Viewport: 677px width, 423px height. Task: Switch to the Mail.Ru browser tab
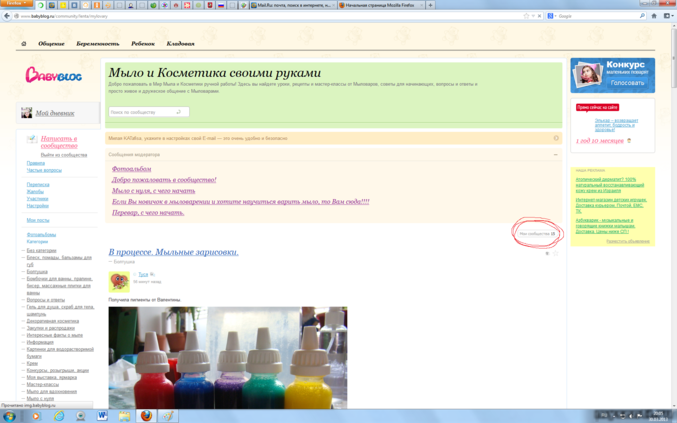pos(291,5)
